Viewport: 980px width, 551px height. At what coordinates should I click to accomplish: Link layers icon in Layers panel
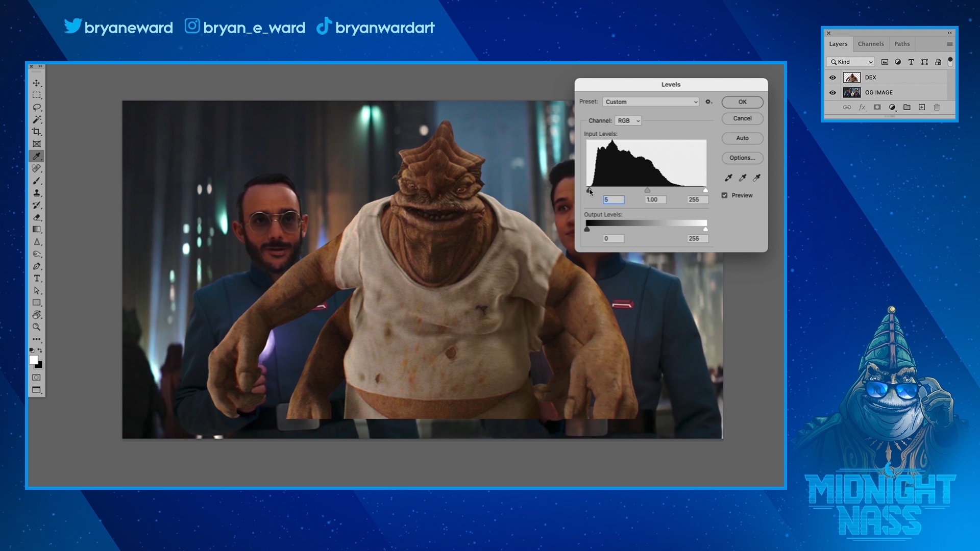[847, 107]
